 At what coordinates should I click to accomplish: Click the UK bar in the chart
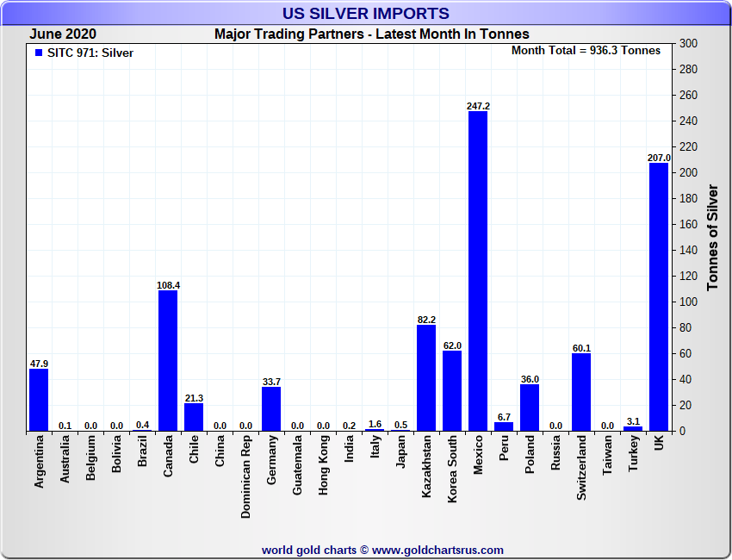coord(659,296)
